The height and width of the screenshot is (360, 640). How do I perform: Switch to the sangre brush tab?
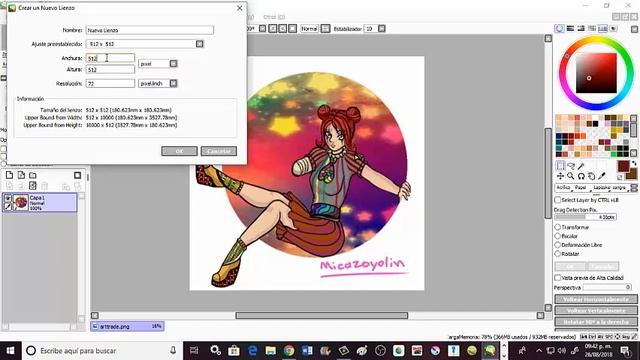[619, 188]
